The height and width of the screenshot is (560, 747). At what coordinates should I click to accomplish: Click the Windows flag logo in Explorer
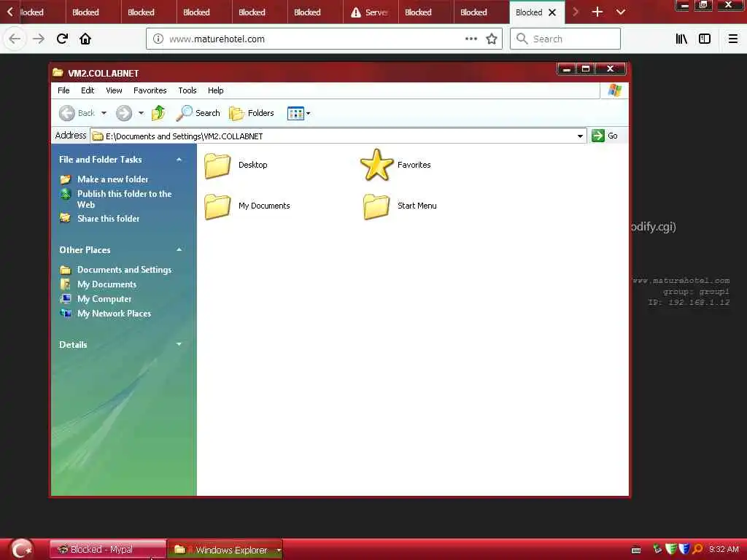pyautogui.click(x=614, y=90)
